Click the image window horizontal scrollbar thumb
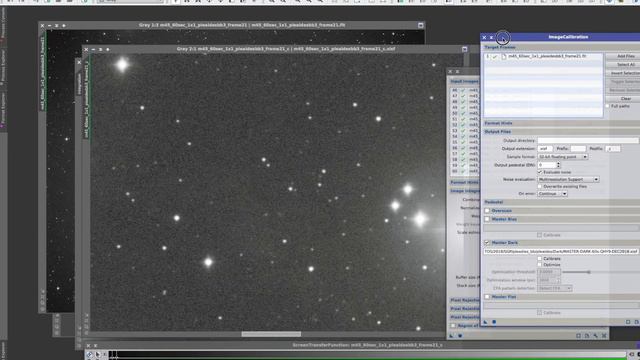Viewport: 640px width, 360px height. pos(271,334)
